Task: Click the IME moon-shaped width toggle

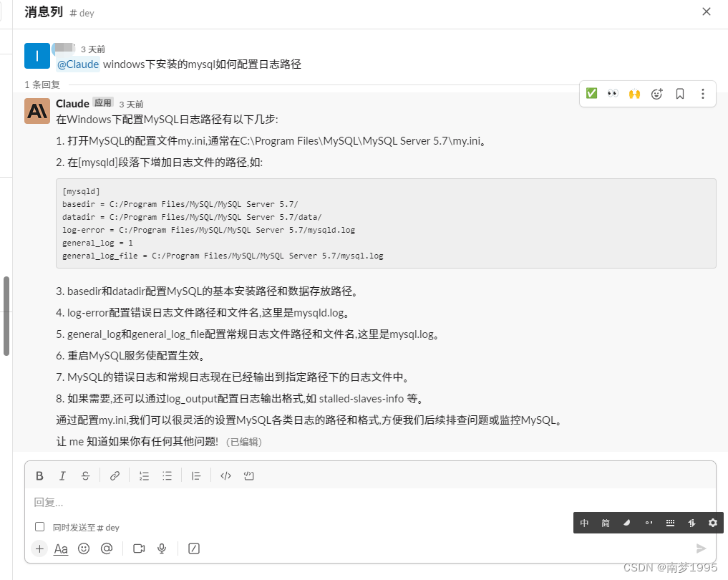Action: click(x=627, y=523)
